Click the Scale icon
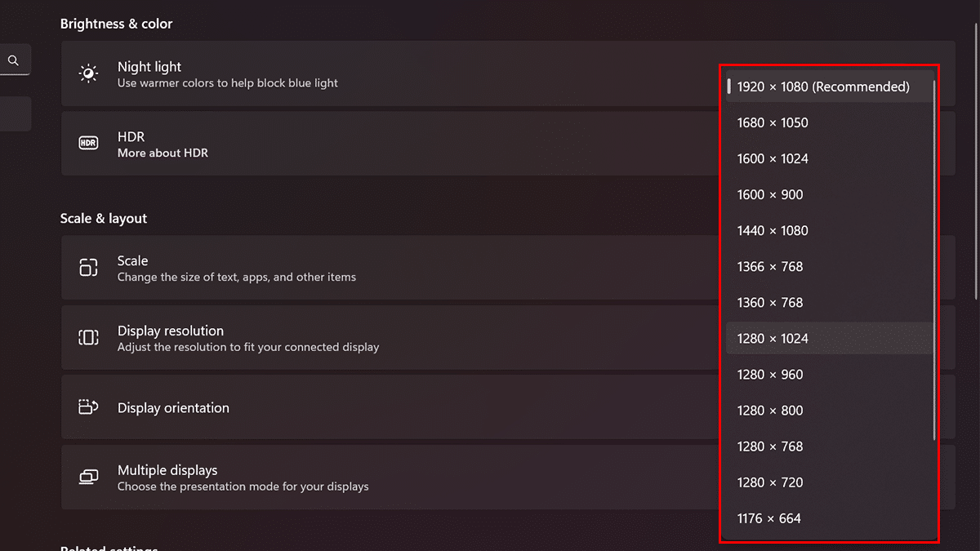 click(x=88, y=268)
